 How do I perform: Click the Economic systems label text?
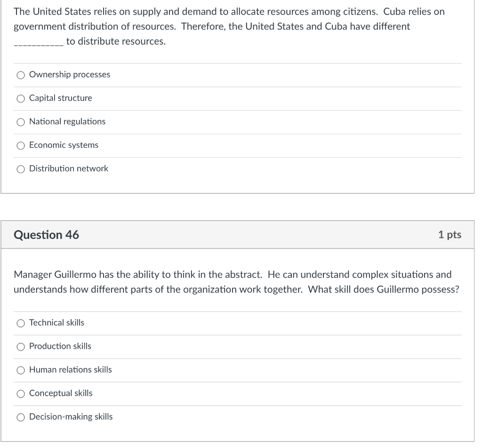click(x=64, y=145)
